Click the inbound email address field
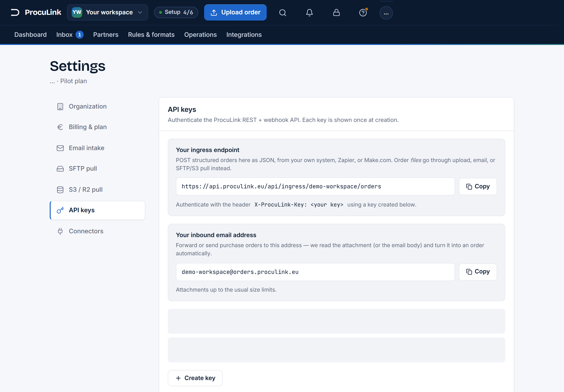This screenshot has width=564, height=392. 315,272
